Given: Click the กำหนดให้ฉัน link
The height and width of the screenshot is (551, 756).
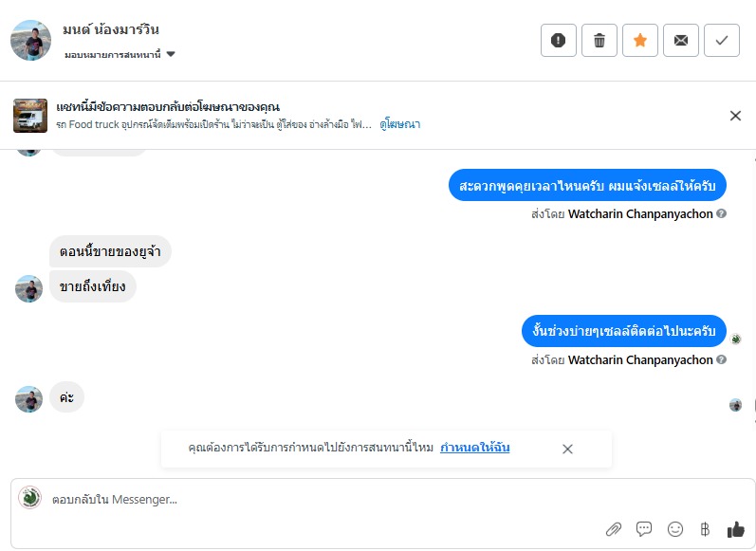Looking at the screenshot, I should (x=475, y=448).
